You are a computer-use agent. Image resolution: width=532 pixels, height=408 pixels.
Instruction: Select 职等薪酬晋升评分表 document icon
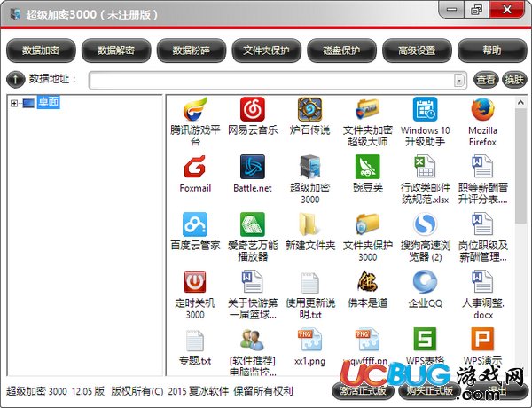tap(483, 167)
